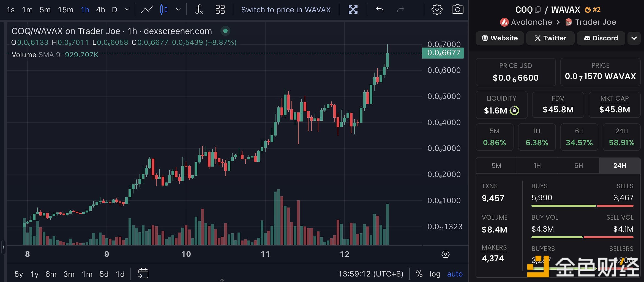
Task: Set chart range to 5y
Action: 19,274
